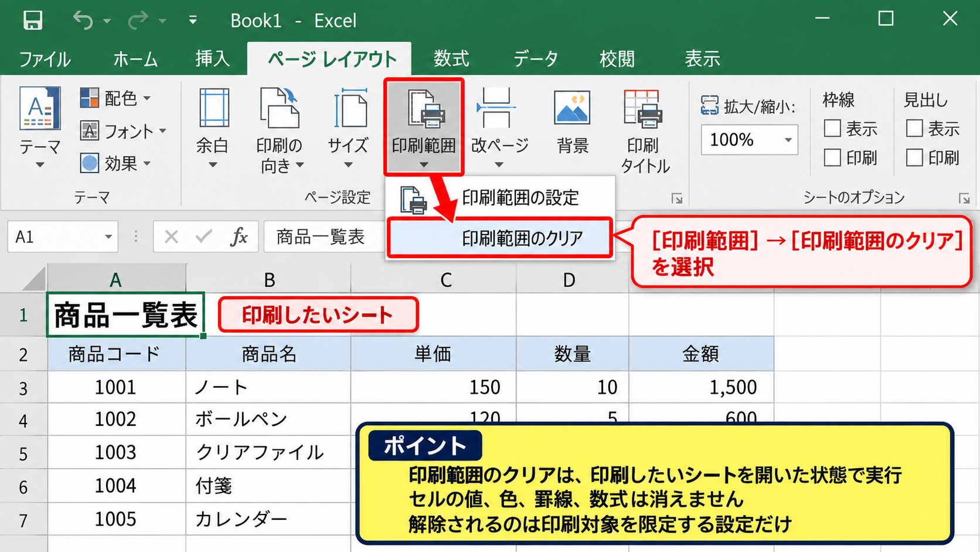Click cell containing ボールペン

click(268, 419)
